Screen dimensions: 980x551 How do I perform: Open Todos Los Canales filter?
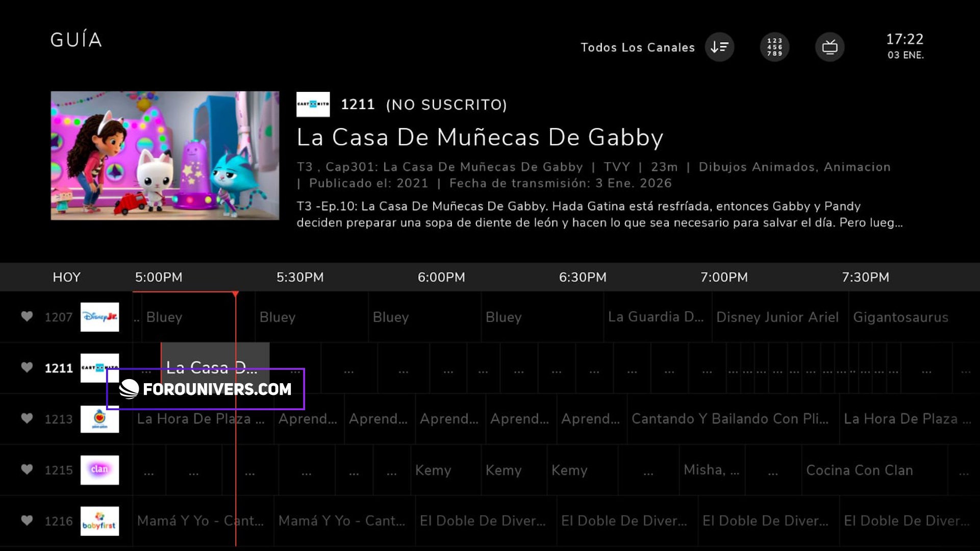coord(637,47)
